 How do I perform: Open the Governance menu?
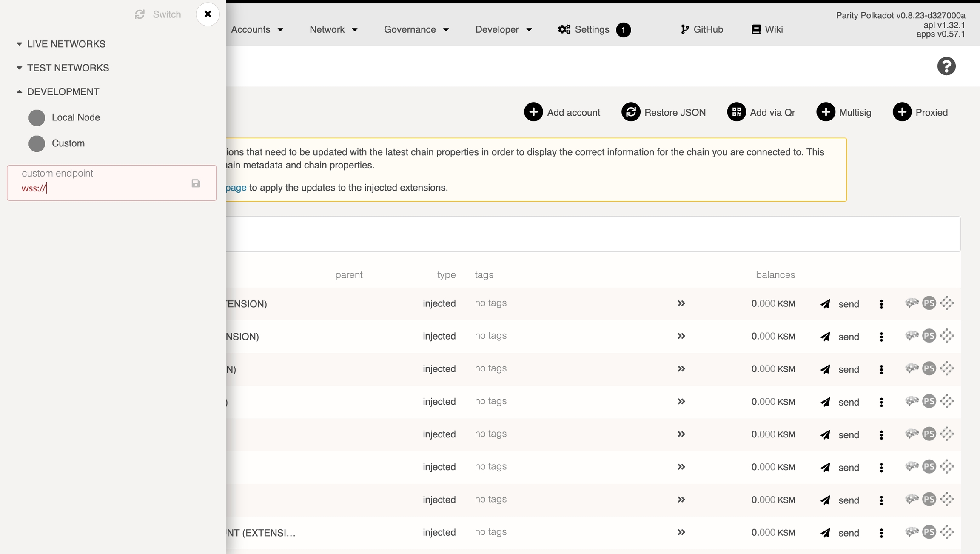416,29
